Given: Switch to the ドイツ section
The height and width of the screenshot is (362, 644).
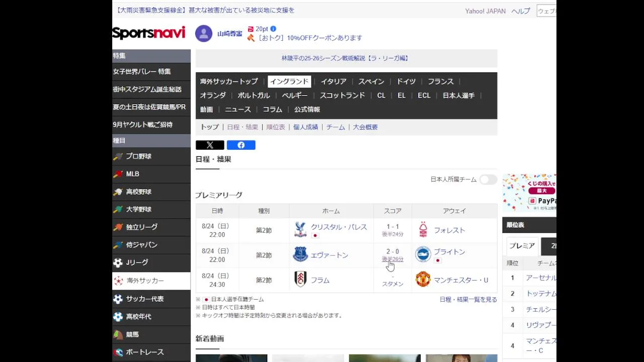Looking at the screenshot, I should 406,81.
